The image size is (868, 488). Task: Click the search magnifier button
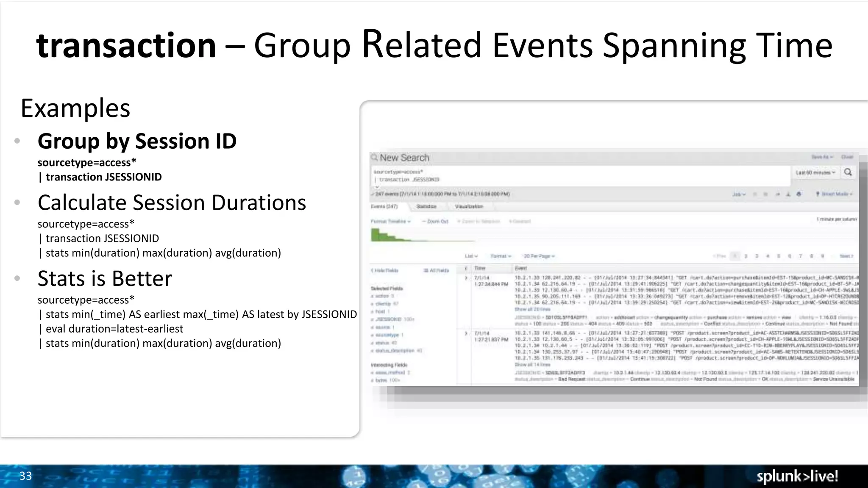[x=848, y=172]
